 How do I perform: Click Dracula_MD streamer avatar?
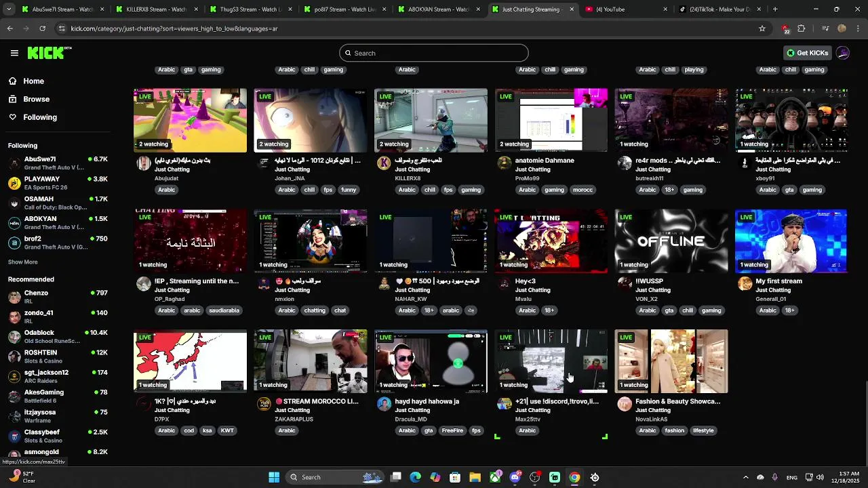(384, 404)
